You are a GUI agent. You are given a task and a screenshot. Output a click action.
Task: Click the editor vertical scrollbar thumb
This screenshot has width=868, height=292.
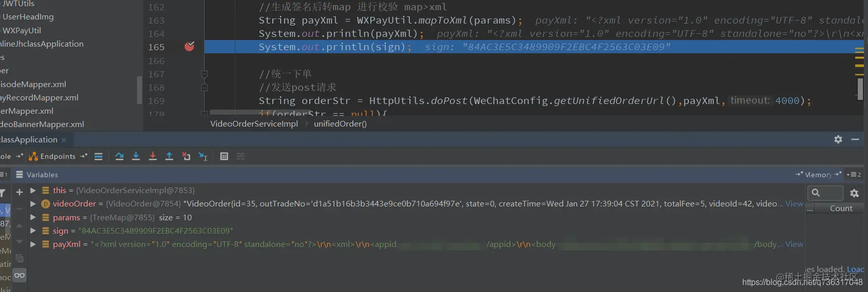pos(860,88)
